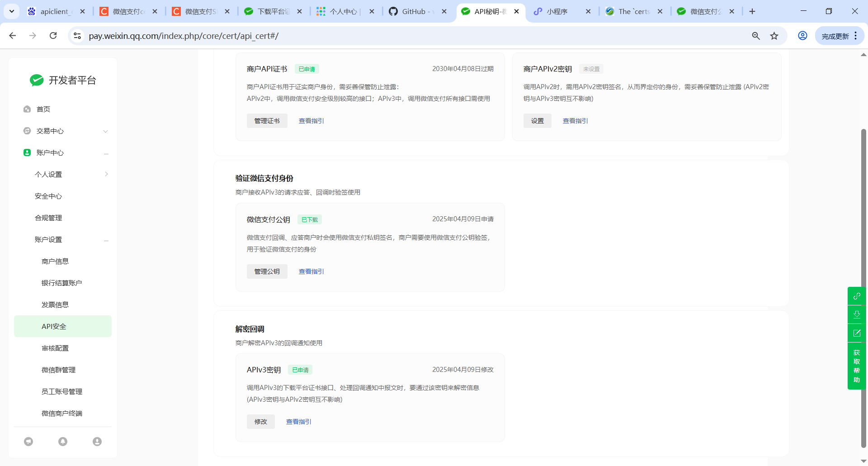Close the GitHub tab
The image size is (868, 466).
pos(444,11)
